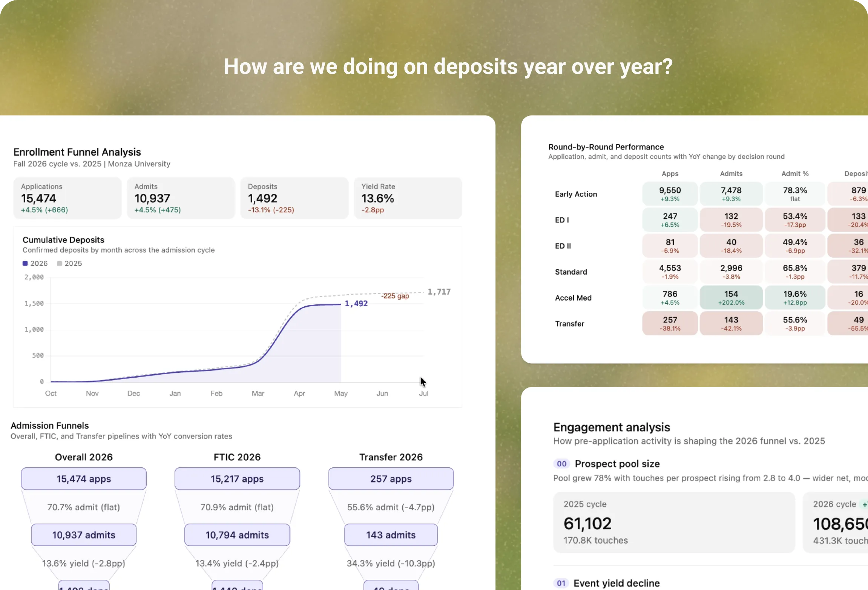Viewport: 868px width, 590px height.
Task: Click the Accel Med Admit % cell 19.6%
Action: point(795,298)
